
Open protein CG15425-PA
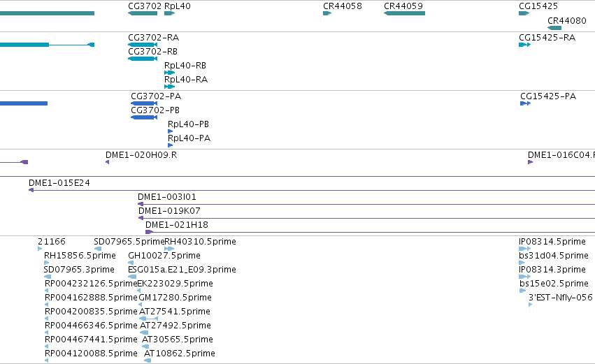526,103
